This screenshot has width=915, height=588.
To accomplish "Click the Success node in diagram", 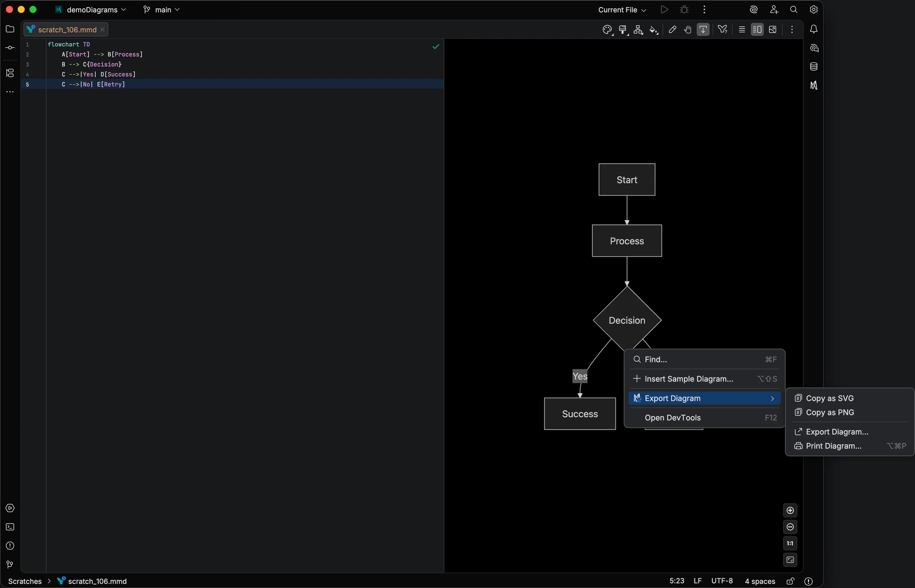I will 580,414.
